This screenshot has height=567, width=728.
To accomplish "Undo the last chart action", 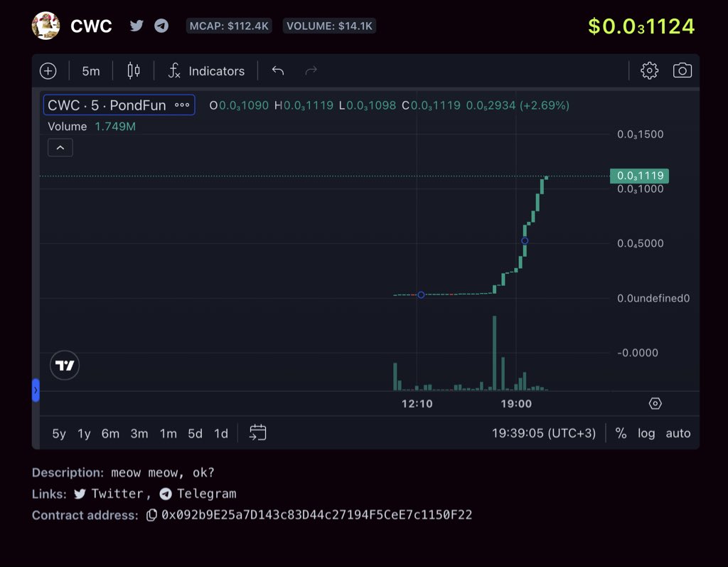I will pos(278,70).
